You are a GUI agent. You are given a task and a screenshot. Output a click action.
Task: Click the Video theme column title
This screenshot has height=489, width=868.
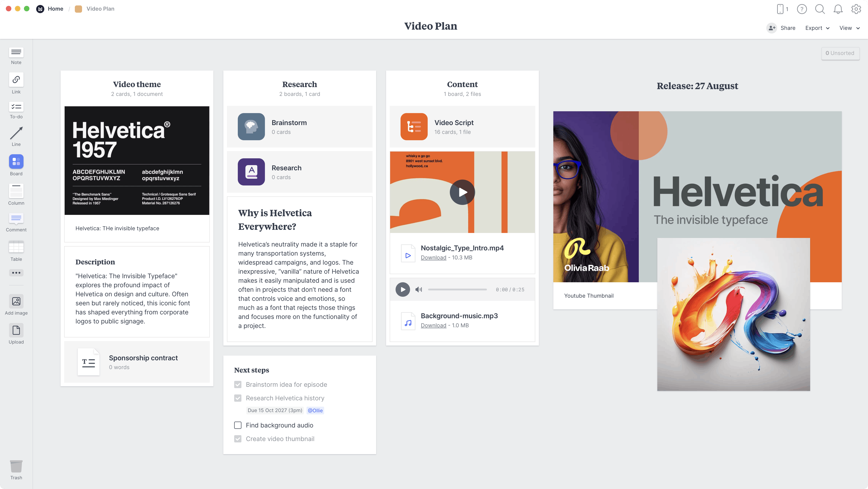[137, 84]
